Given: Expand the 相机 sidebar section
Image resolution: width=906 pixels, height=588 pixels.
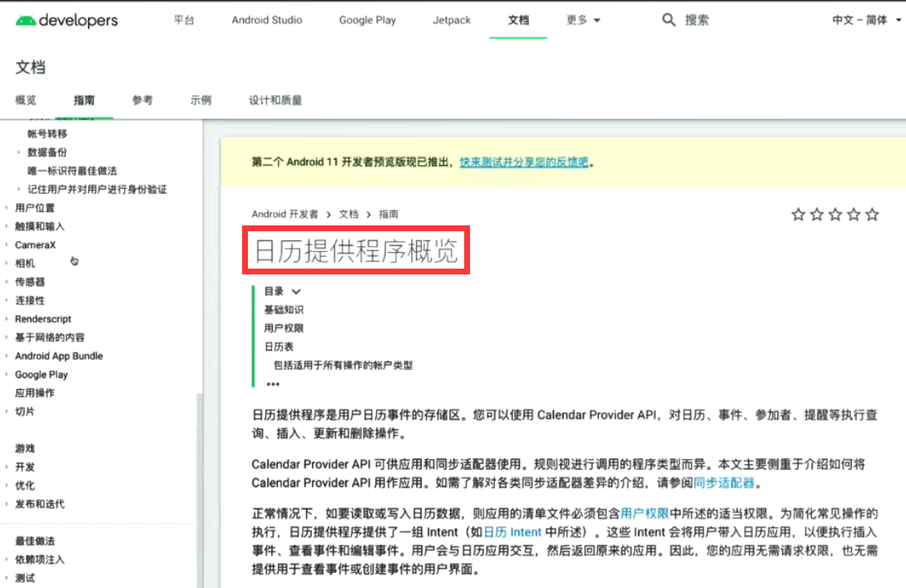Looking at the screenshot, I should point(25,264).
